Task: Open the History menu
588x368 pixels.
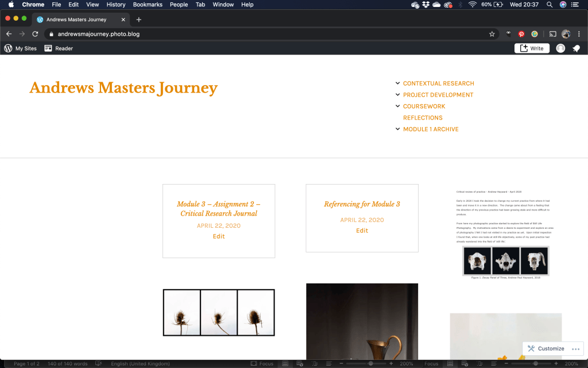Action: coord(116,5)
